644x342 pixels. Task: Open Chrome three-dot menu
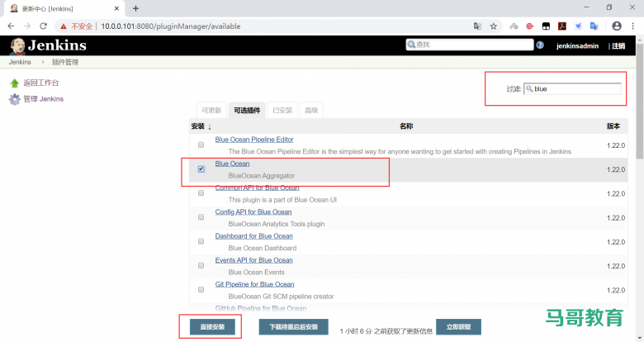tap(632, 26)
